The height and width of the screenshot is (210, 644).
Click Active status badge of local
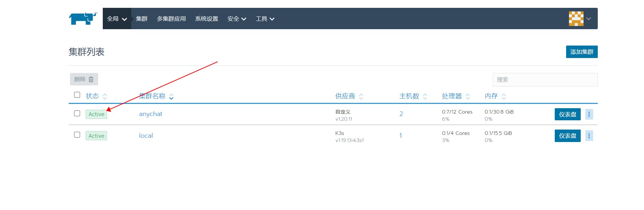[96, 136]
